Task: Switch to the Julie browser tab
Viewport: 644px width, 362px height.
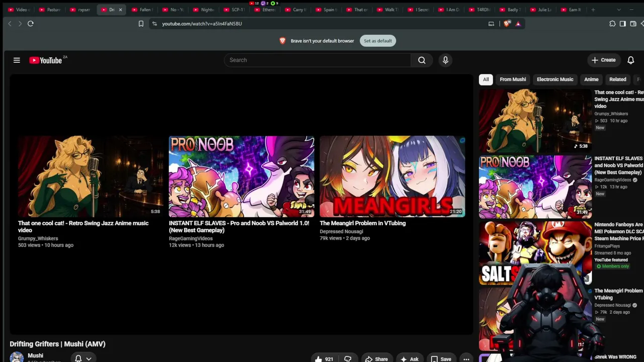Action: pos(541,10)
